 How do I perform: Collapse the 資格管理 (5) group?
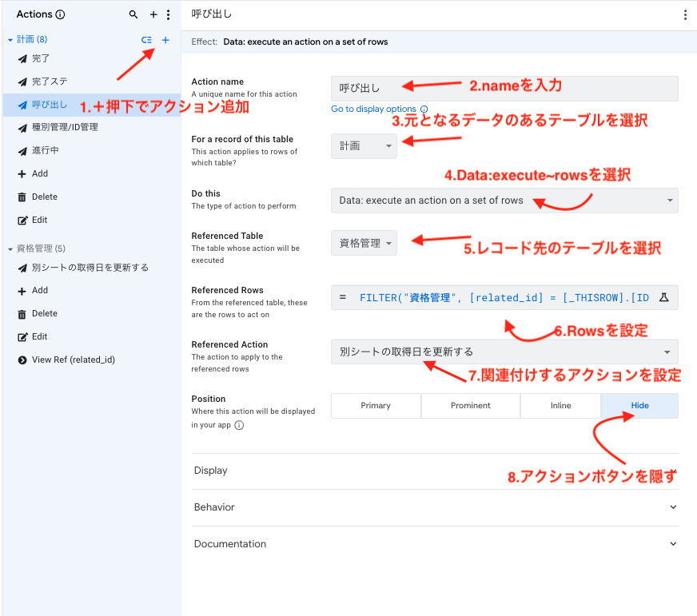click(10, 248)
